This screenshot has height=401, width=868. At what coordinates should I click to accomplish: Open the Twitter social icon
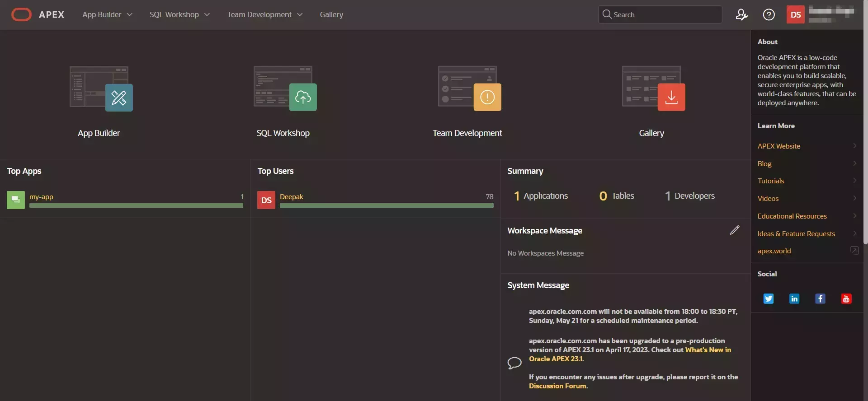pos(768,298)
